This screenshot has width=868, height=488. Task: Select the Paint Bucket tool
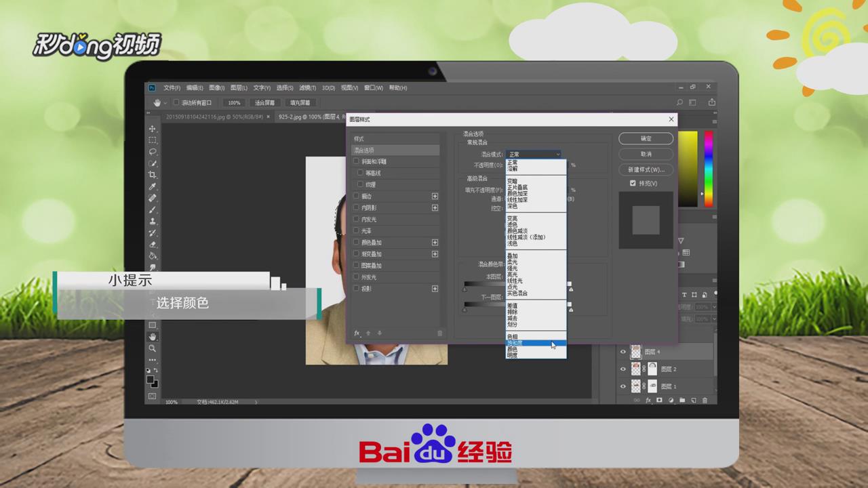tap(153, 256)
